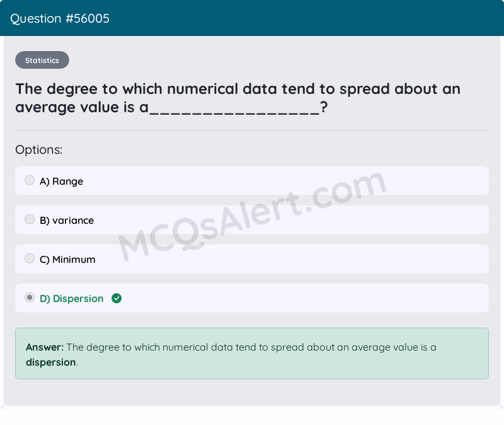Select the radio button for option A) Range

pyautogui.click(x=30, y=180)
